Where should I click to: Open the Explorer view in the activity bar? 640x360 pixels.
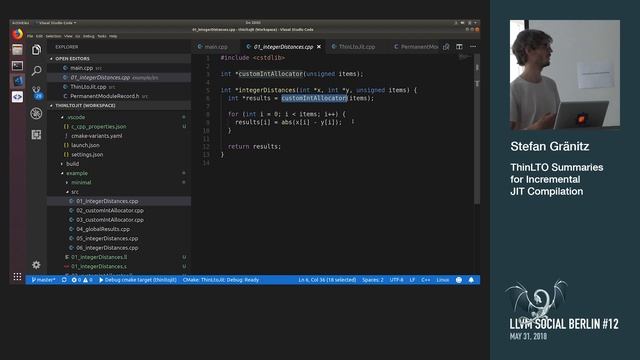coord(36,50)
